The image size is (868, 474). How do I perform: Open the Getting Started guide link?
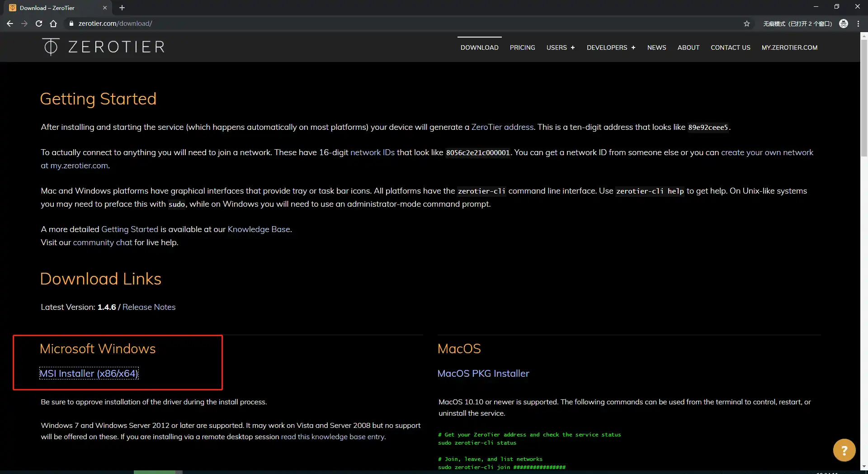130,229
